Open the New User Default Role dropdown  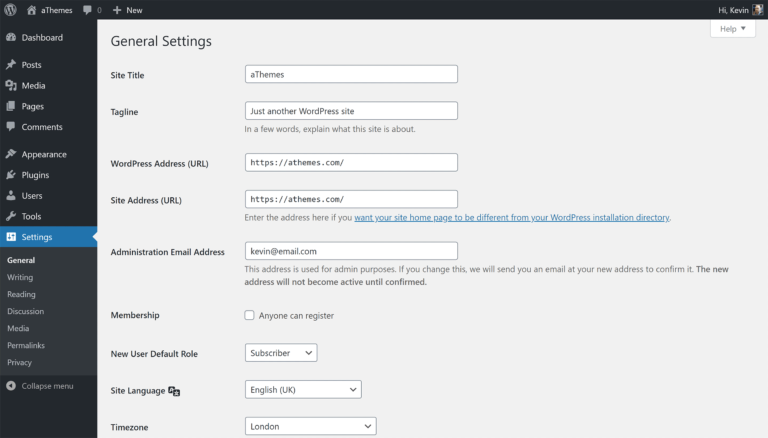point(280,352)
